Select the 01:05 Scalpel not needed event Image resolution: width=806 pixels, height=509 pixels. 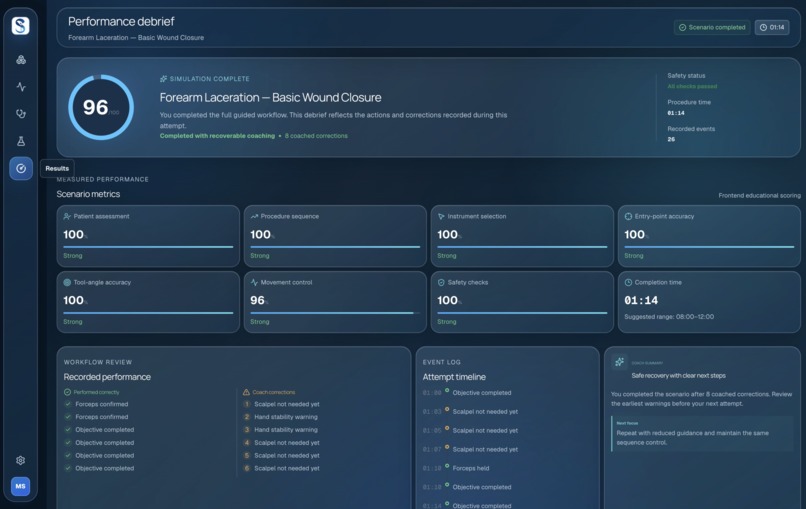470,430
